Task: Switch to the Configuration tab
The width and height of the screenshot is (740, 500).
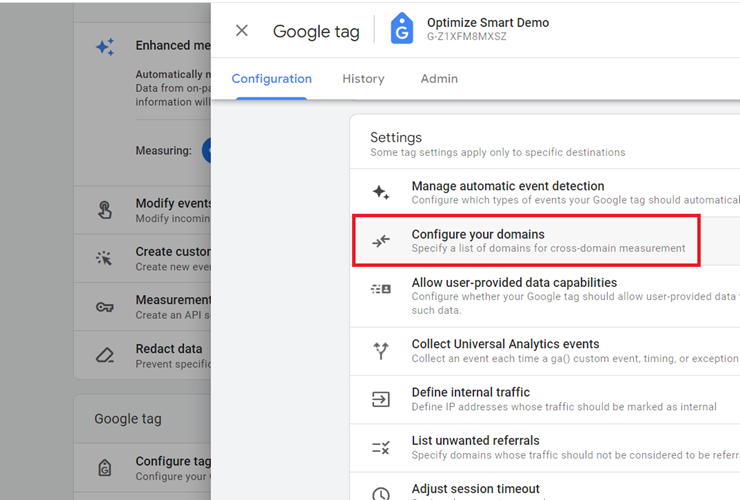Action: [x=271, y=78]
